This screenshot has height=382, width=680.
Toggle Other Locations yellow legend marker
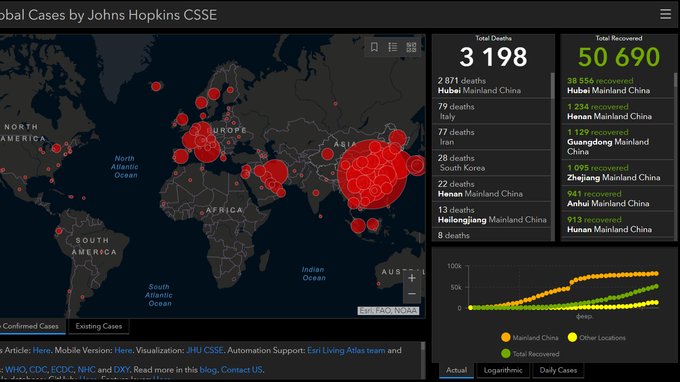click(572, 337)
